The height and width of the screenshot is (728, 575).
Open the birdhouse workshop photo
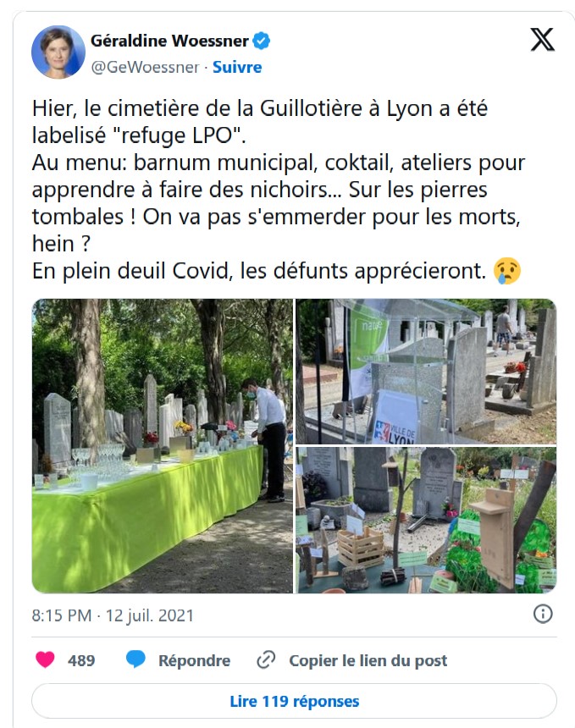tap(426, 520)
